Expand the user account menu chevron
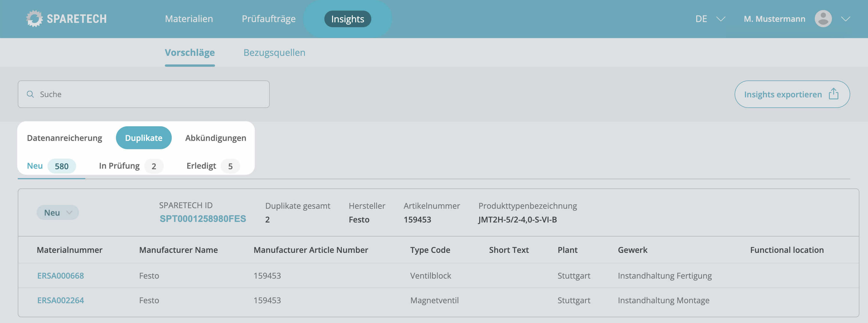 click(x=845, y=19)
